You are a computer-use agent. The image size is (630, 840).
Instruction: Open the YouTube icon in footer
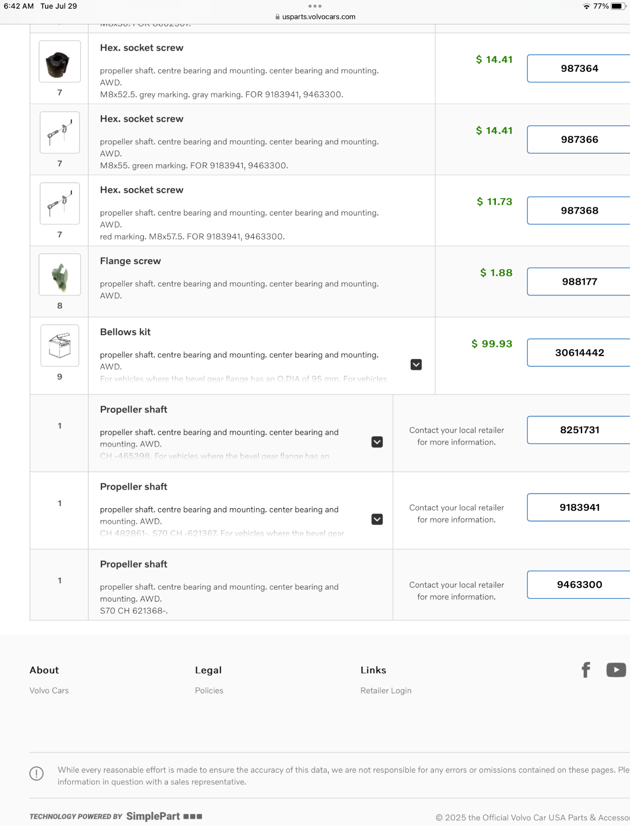[616, 669]
